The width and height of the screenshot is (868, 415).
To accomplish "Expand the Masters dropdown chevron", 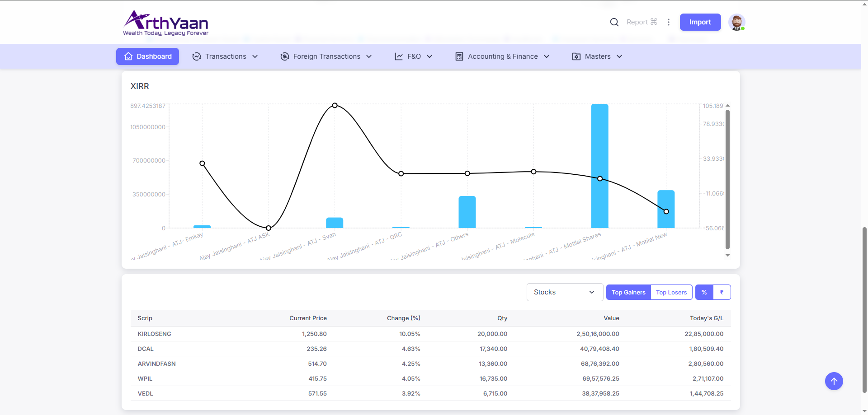I will [x=619, y=56].
